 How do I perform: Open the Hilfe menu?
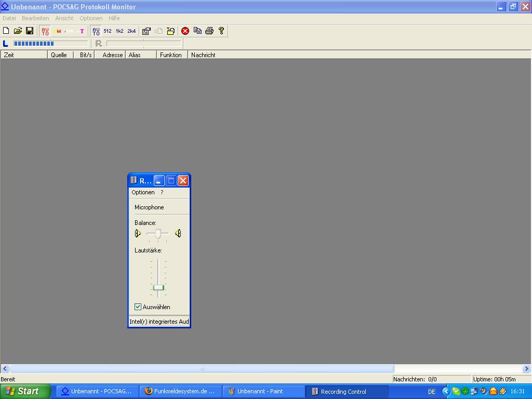click(x=114, y=18)
